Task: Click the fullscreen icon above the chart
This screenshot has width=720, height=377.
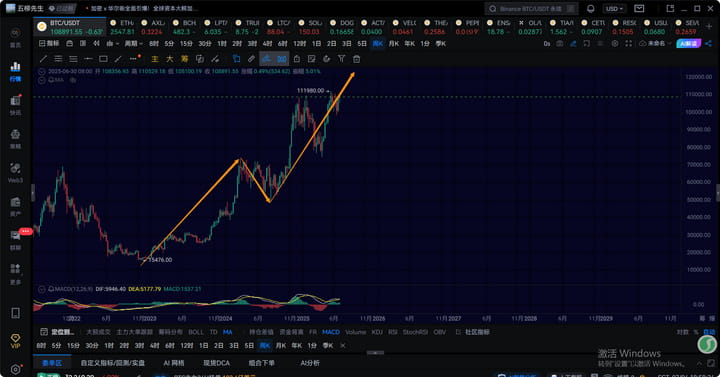Action: pos(629,44)
